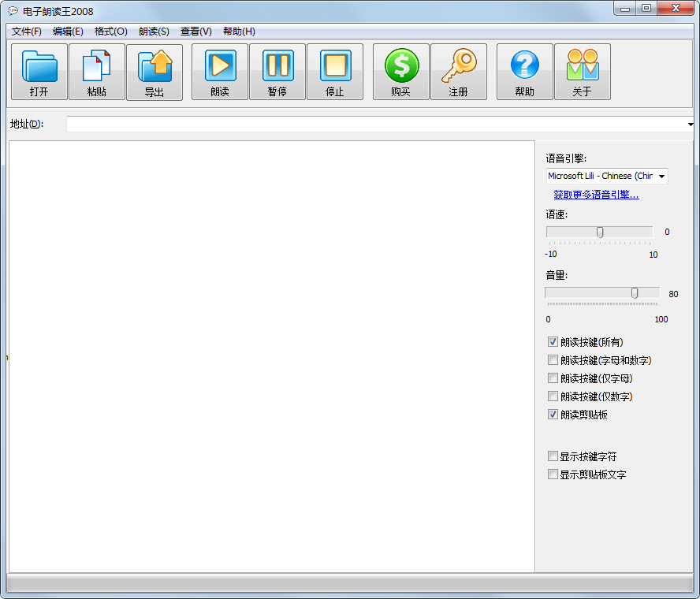This screenshot has height=599, width=700.
Task: Click the 打开 (Open) folder icon
Action: pyautogui.click(x=39, y=66)
